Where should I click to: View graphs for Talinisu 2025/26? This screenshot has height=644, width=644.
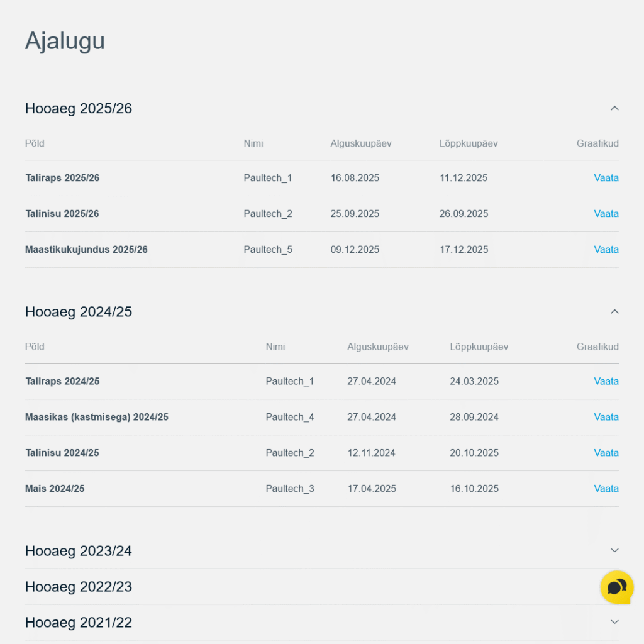(x=606, y=214)
